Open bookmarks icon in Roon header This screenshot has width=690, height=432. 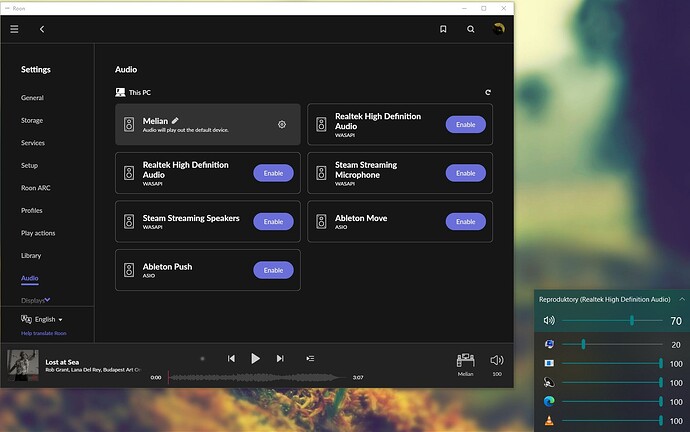click(x=443, y=29)
